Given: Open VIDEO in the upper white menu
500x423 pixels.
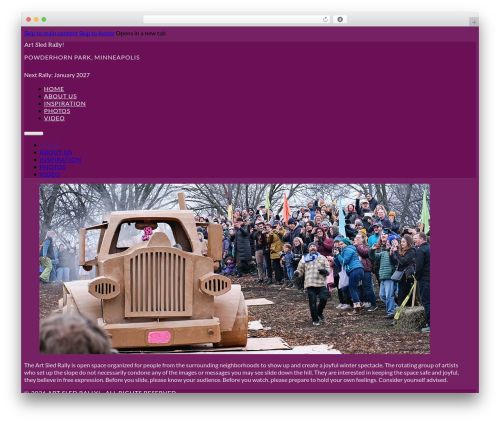Looking at the screenshot, I should pyautogui.click(x=54, y=118).
